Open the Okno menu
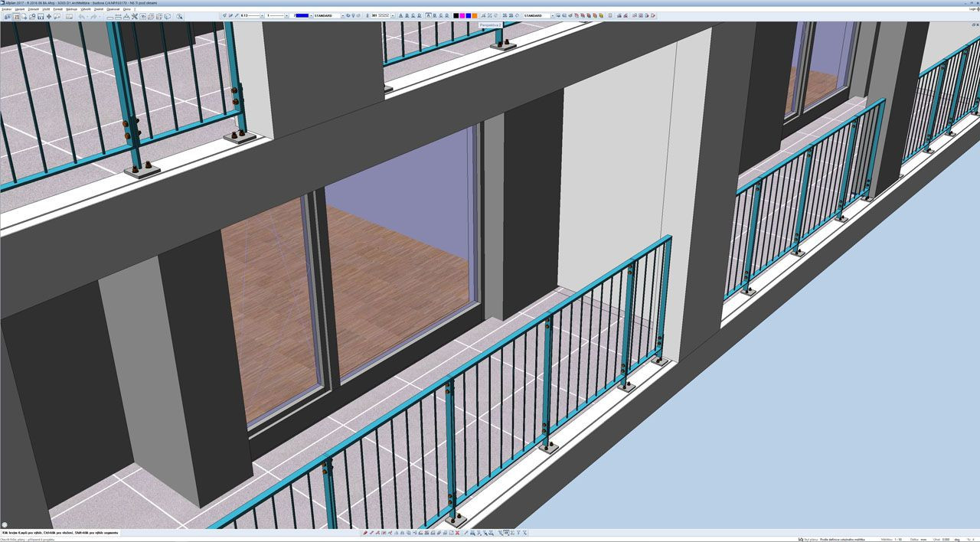980x542 pixels. click(x=127, y=9)
